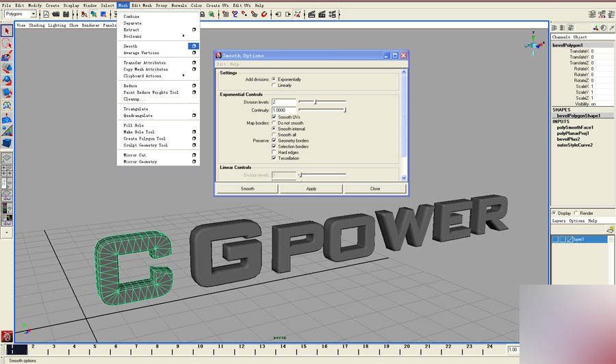Open Reduce option box
The width and height of the screenshot is (616, 364).
click(194, 86)
